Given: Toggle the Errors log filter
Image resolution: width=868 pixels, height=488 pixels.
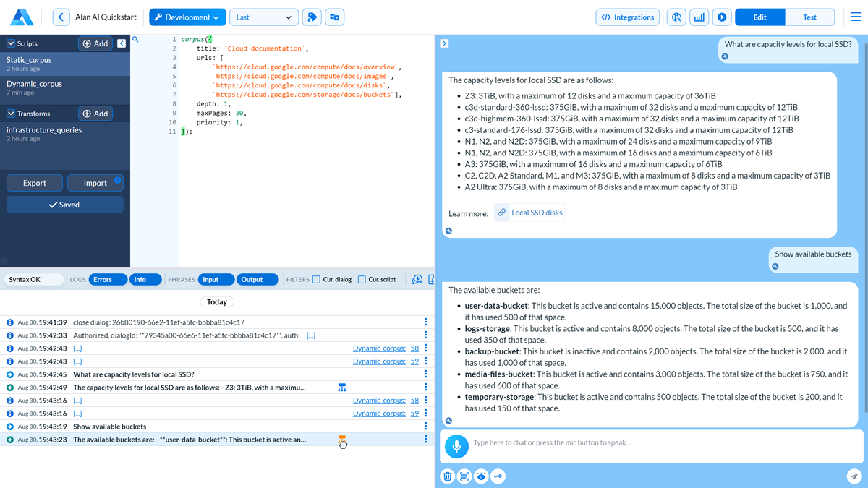Looking at the screenshot, I should tap(108, 280).
